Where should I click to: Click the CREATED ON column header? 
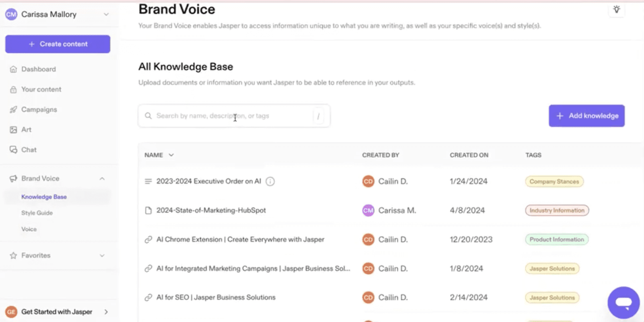pos(469,155)
